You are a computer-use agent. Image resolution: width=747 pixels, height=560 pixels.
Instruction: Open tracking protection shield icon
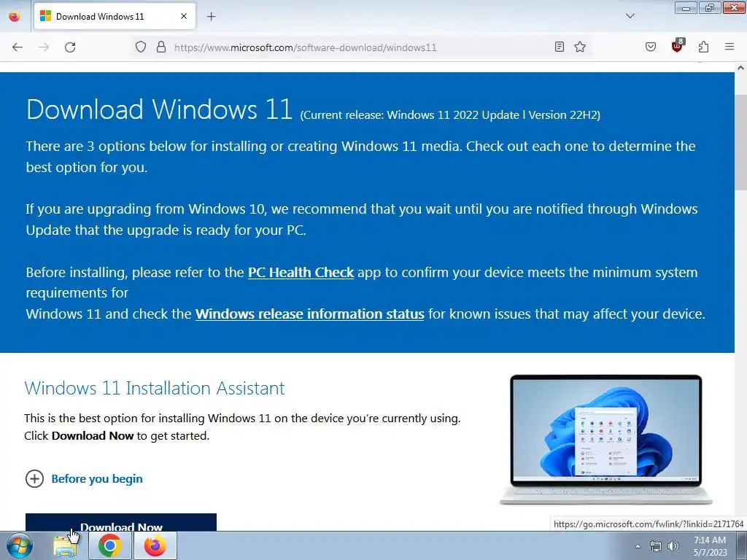pos(141,47)
